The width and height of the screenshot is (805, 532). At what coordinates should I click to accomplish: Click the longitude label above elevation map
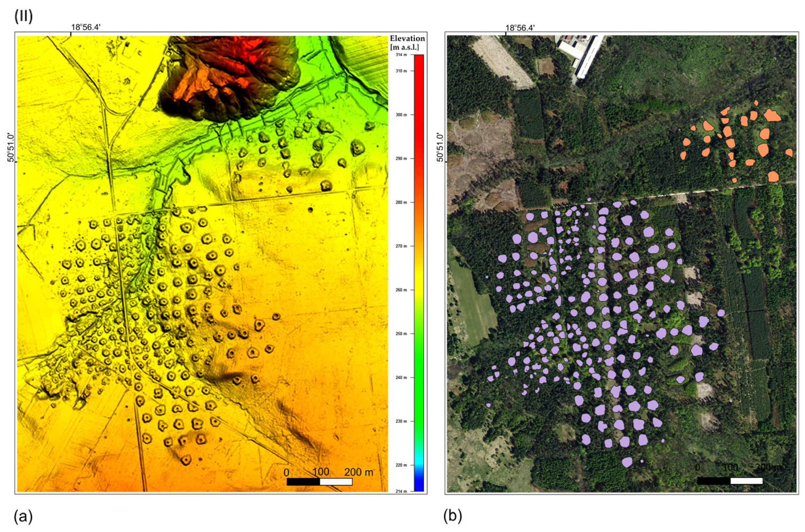(x=86, y=27)
